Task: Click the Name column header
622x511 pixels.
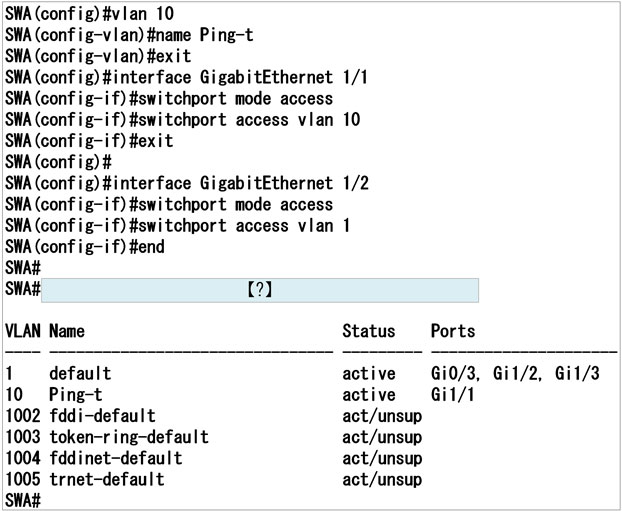Action: click(67, 331)
